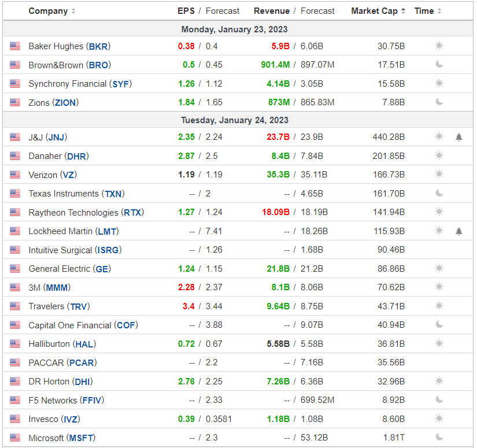This screenshot has height=448, width=477.
Task: Open the JNJ ticker link
Action: 56,138
